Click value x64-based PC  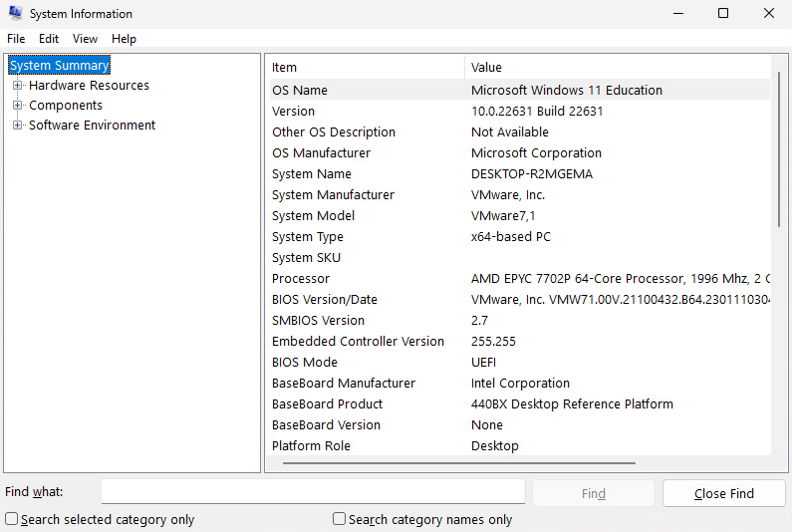tap(511, 236)
